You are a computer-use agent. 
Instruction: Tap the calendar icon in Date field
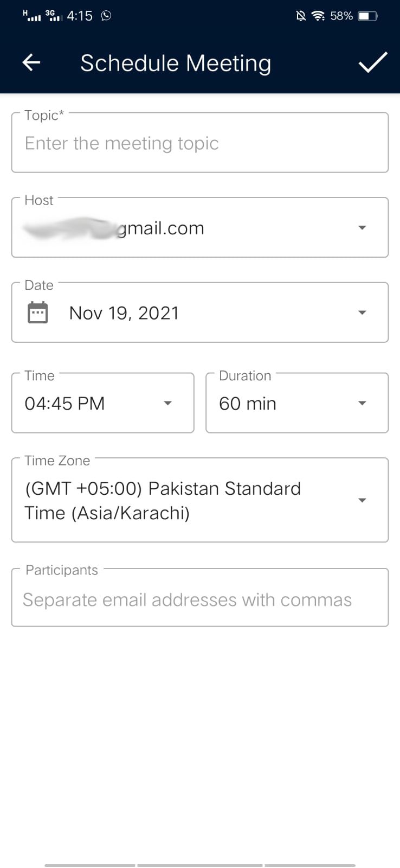(37, 313)
